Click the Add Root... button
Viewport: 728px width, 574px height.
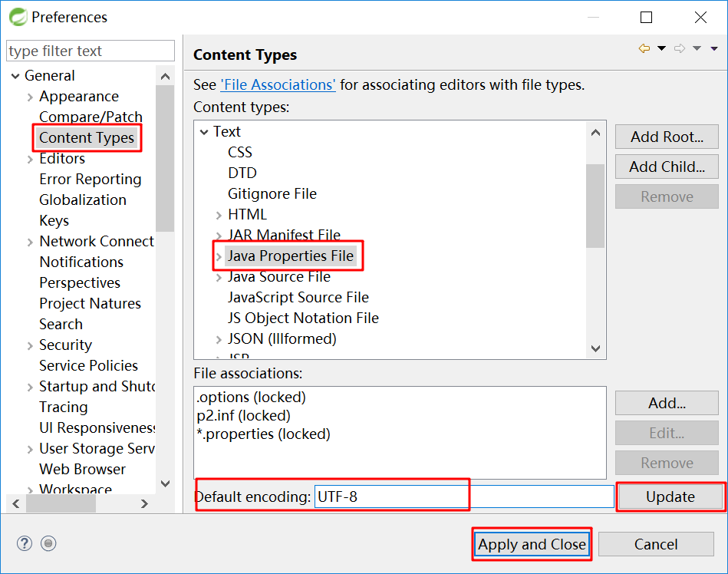tap(667, 137)
